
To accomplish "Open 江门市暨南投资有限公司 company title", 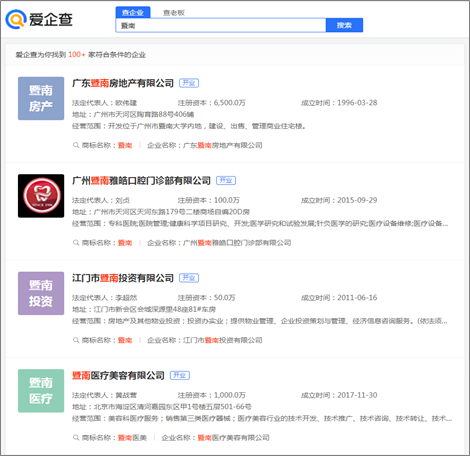I will tap(123, 278).
